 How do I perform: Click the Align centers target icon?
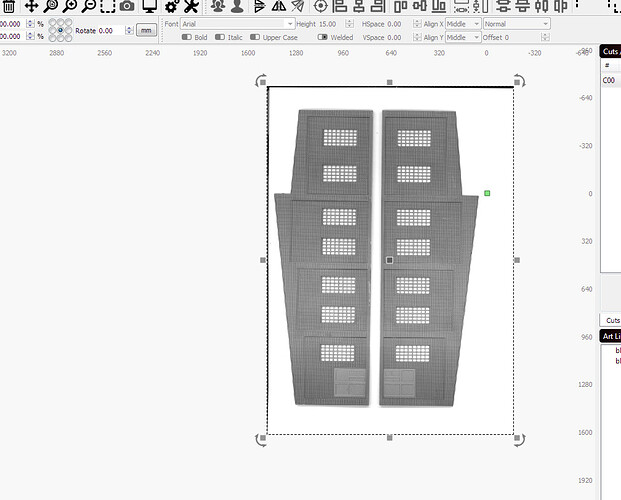[x=320, y=6]
